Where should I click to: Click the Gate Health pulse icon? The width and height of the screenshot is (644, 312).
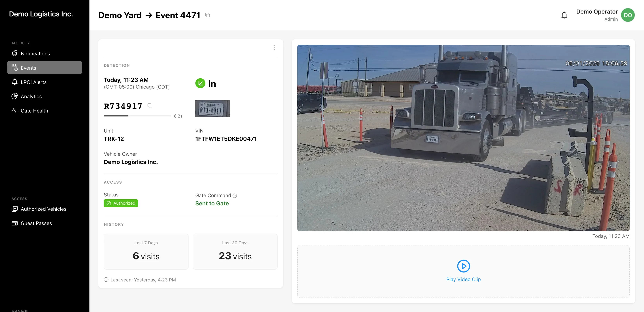click(14, 110)
